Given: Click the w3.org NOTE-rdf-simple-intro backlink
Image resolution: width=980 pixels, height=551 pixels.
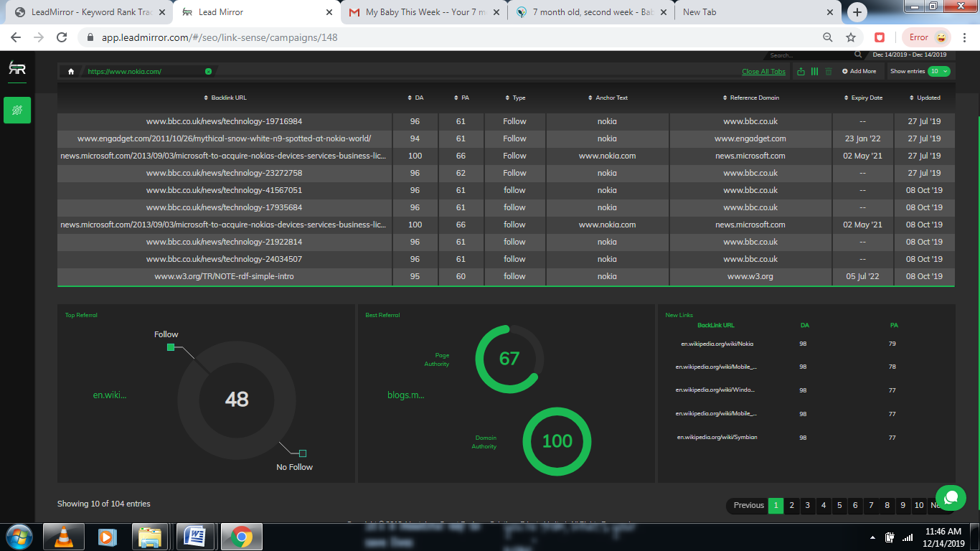Looking at the screenshot, I should click(224, 276).
